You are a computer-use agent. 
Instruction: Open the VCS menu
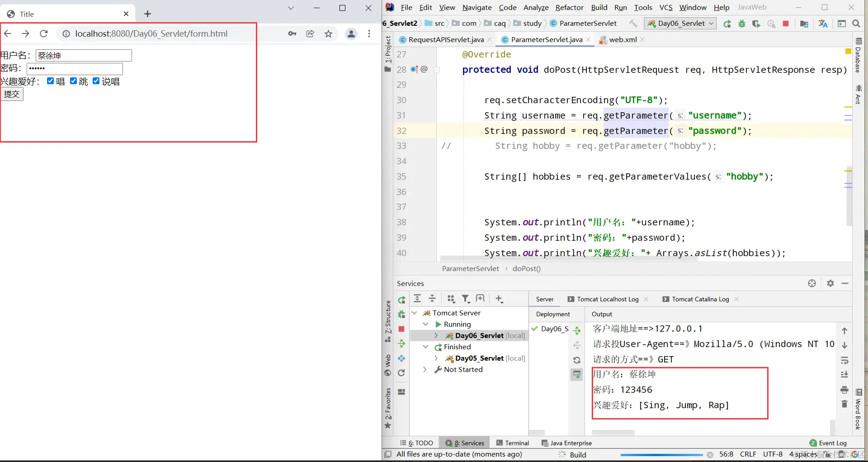pyautogui.click(x=666, y=7)
